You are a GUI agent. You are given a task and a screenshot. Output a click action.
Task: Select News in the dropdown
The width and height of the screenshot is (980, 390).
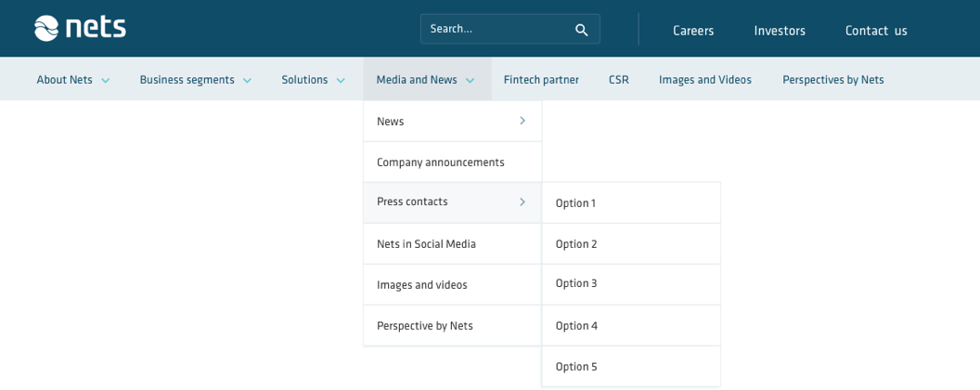(x=452, y=122)
